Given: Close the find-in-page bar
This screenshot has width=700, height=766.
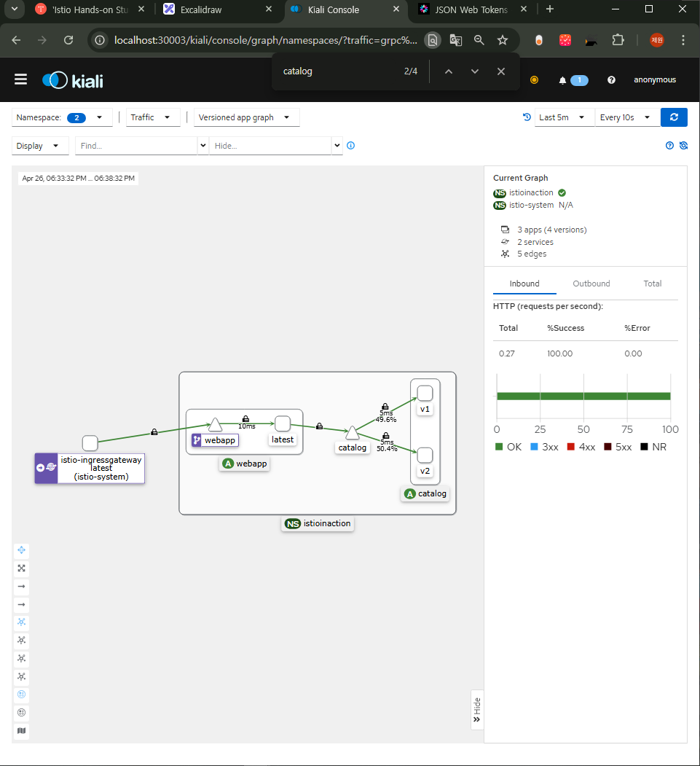Looking at the screenshot, I should [x=501, y=71].
